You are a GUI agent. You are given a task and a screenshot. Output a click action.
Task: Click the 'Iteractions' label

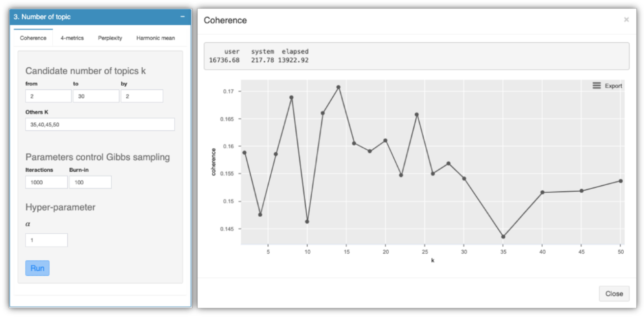tap(39, 170)
